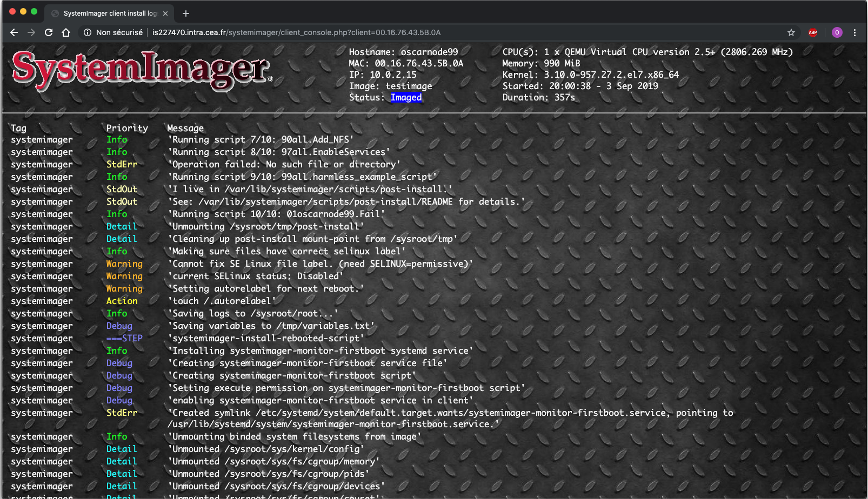The height and width of the screenshot is (499, 868).
Task: Select 'Running script 9/10' harmless_example_script message
Action: 302,177
